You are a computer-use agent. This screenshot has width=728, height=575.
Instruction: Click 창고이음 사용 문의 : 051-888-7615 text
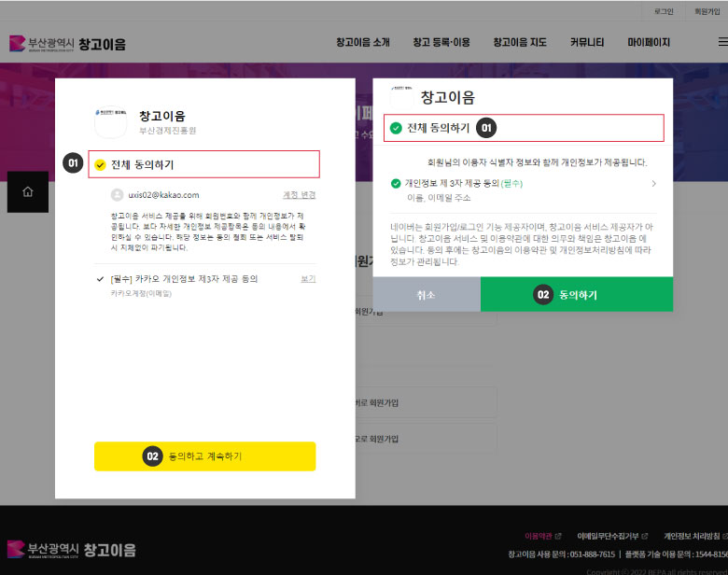click(561, 554)
